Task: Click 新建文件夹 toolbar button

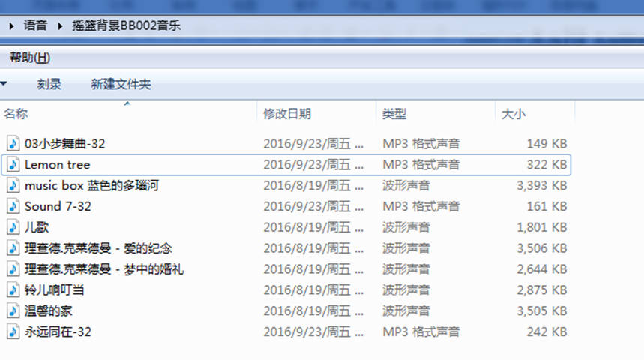Action: click(x=121, y=84)
